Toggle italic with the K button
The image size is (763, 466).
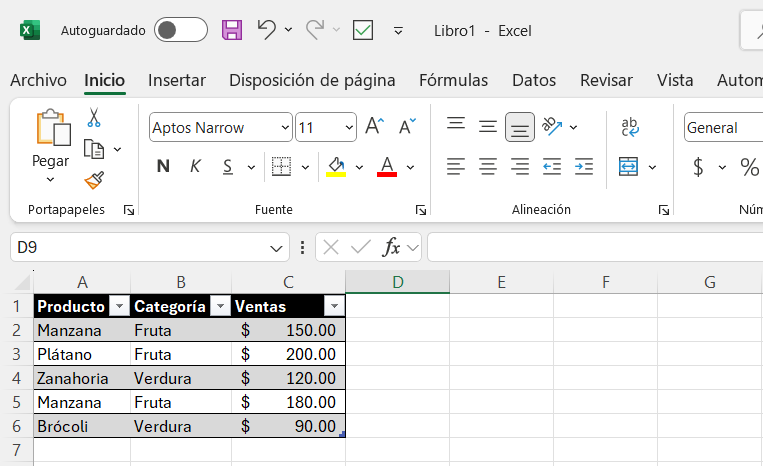coord(195,167)
